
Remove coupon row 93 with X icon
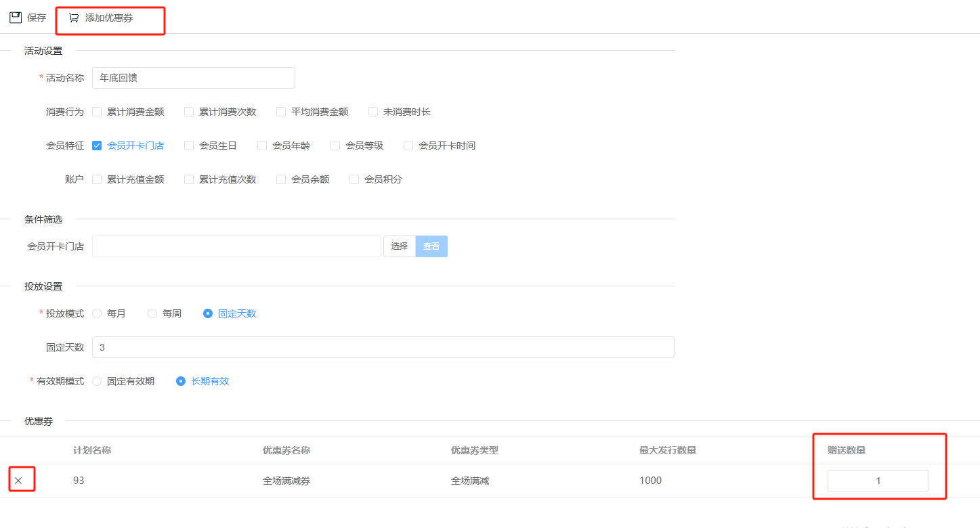[x=19, y=481]
